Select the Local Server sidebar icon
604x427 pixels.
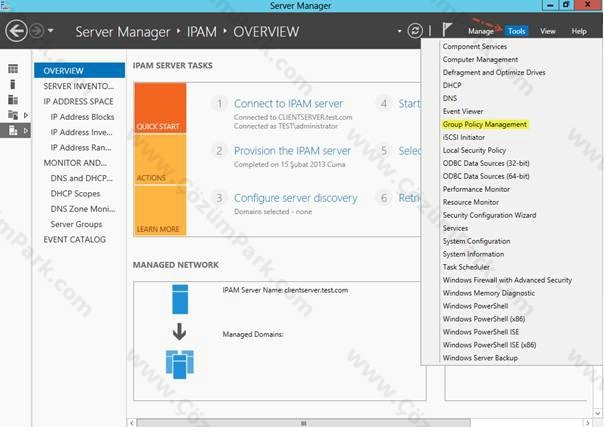pyautogui.click(x=13, y=84)
